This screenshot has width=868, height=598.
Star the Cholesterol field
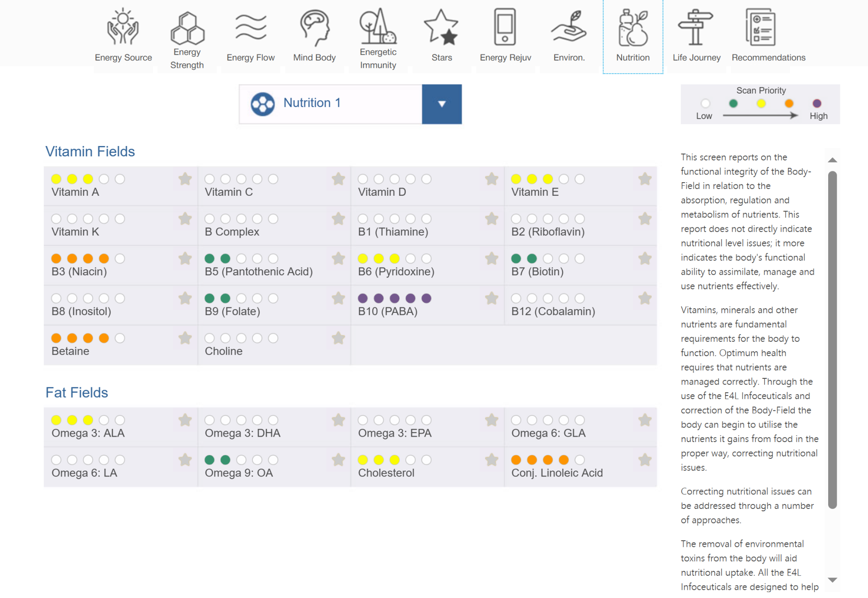[x=492, y=460]
